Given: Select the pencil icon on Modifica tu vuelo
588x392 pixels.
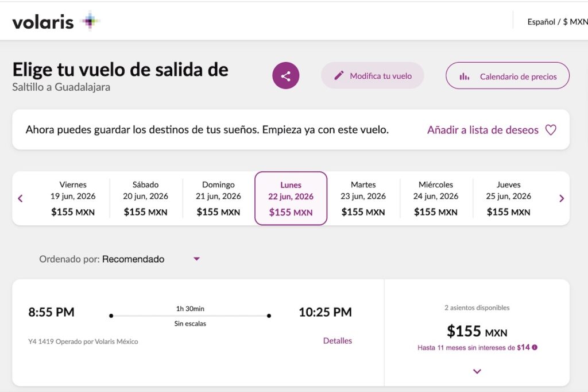Looking at the screenshot, I should pyautogui.click(x=339, y=75).
